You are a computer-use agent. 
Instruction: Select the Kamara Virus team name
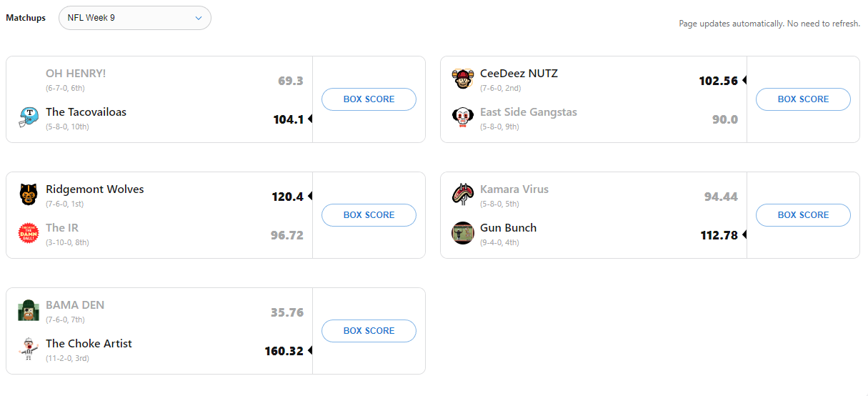(514, 189)
